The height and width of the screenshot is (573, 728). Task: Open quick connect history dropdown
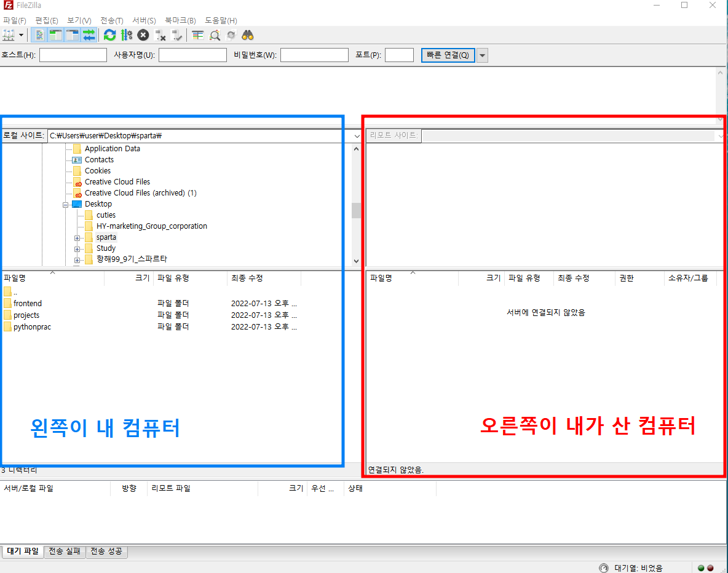click(483, 55)
